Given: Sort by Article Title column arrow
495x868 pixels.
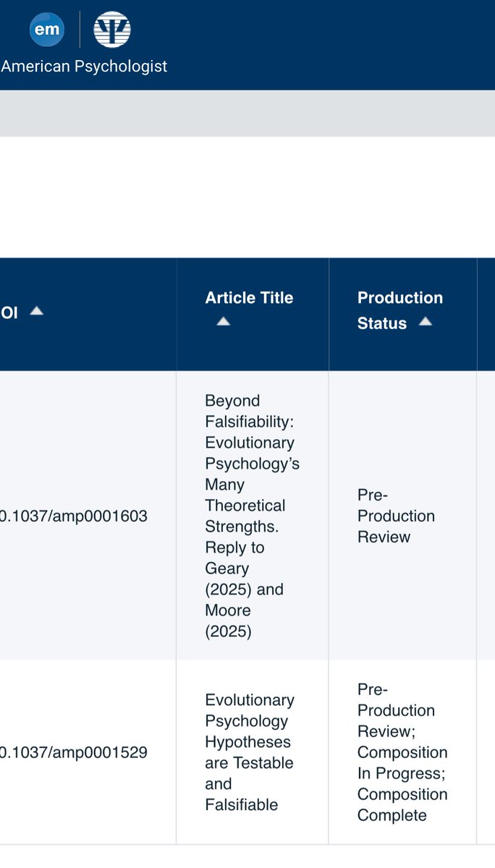Looking at the screenshot, I should pos(224,321).
